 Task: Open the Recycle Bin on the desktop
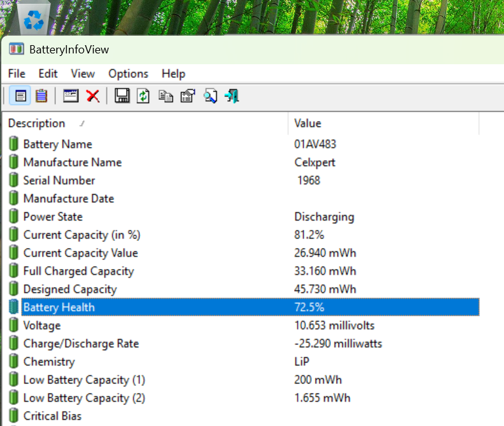[34, 18]
